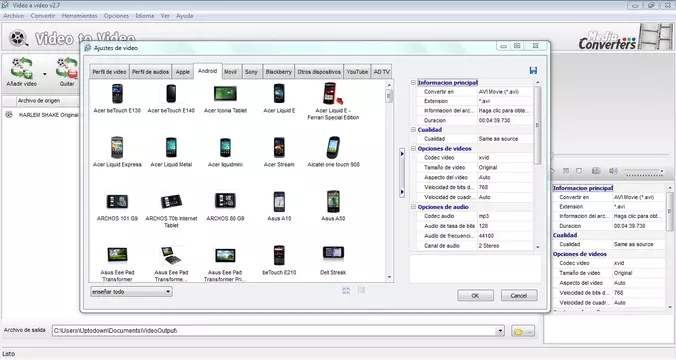
Task: Click the Cualidad Same as source value
Action: (x=505, y=139)
